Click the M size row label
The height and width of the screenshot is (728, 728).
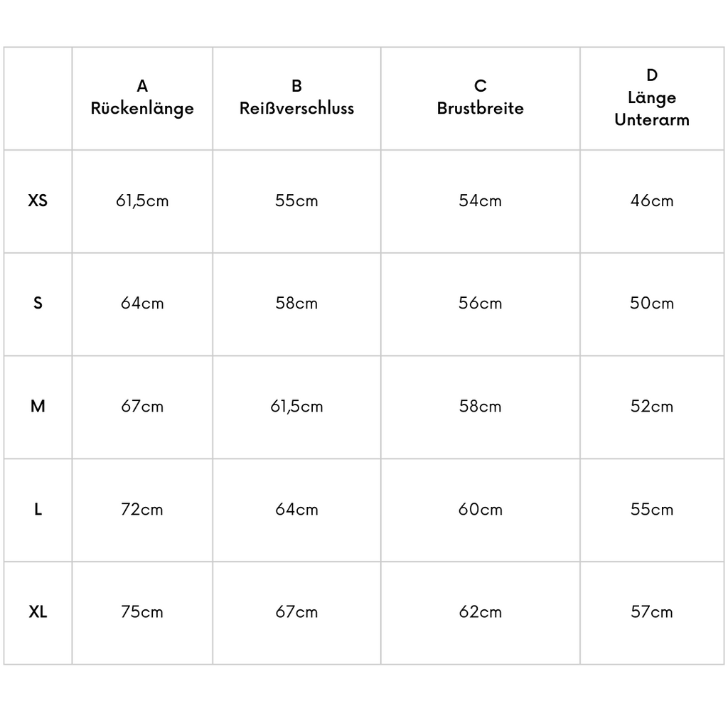(38, 406)
